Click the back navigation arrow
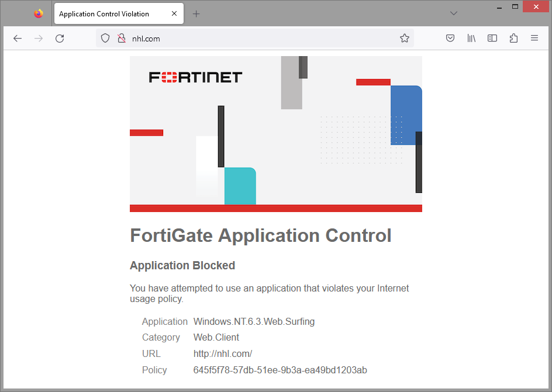This screenshot has width=552, height=392. [17, 38]
